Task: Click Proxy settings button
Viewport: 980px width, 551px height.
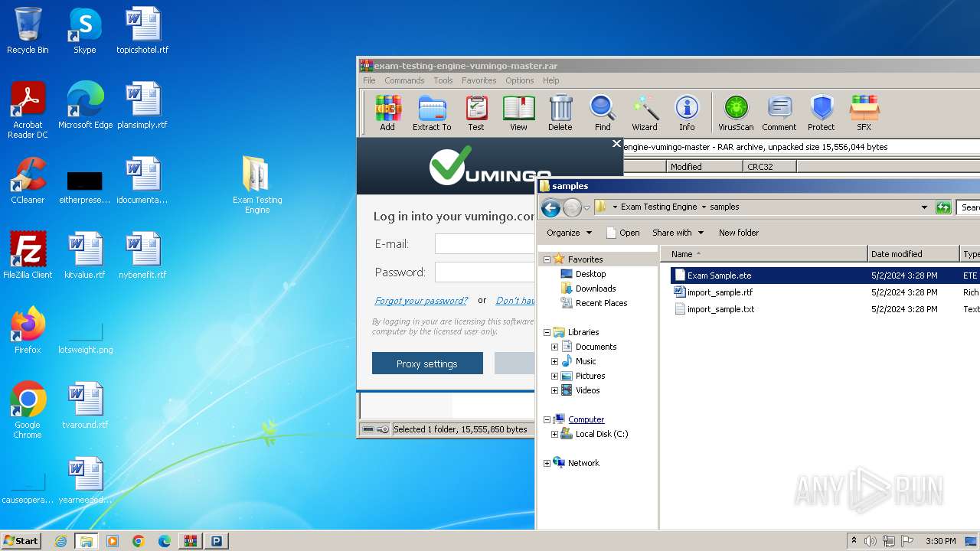Action: tap(427, 364)
